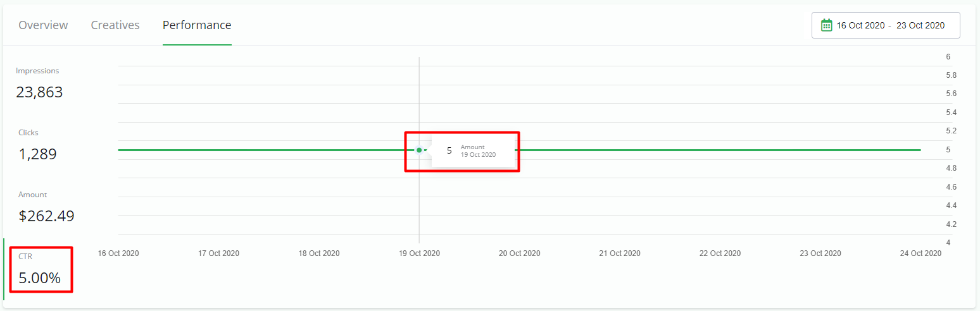Click the 5.8 value on the y-axis
This screenshot has height=311, width=980.
[951, 75]
